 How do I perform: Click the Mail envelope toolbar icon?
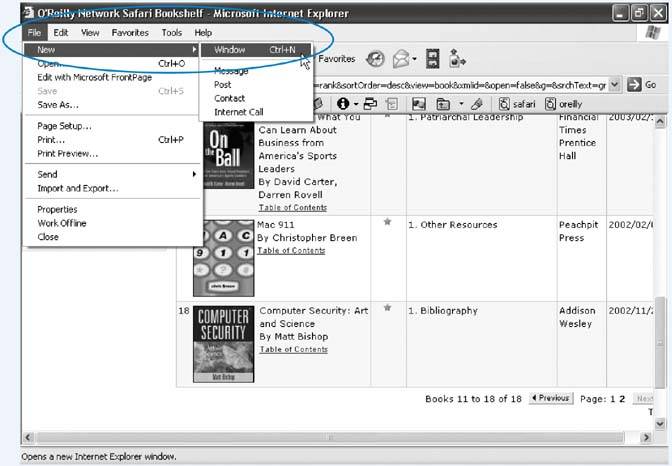(x=401, y=60)
